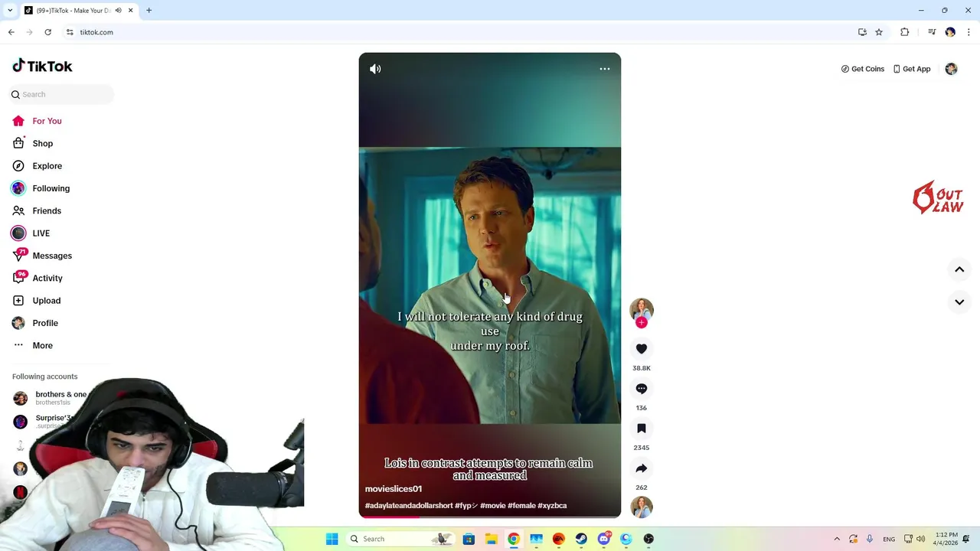Viewport: 980px width, 551px height.
Task: Close the TikTok browser tab
Action: [130, 11]
